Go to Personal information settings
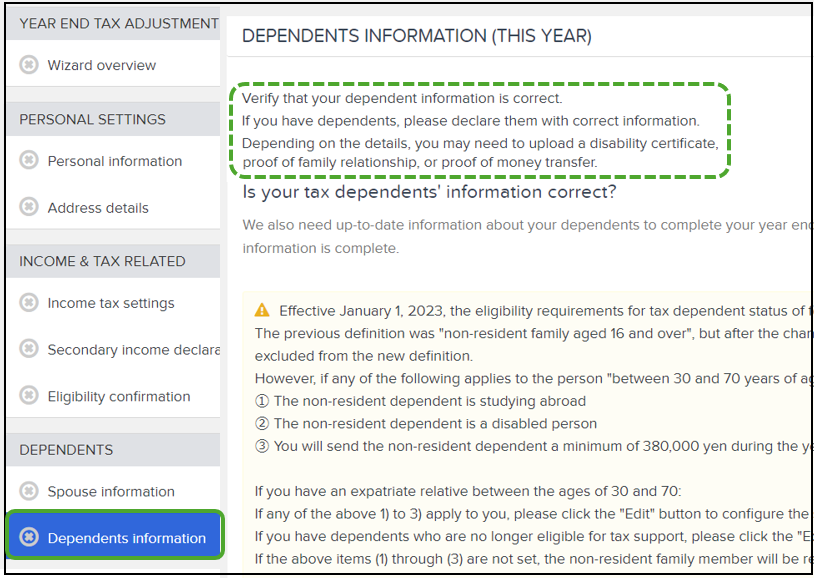The height and width of the screenshot is (578, 814). point(115,161)
